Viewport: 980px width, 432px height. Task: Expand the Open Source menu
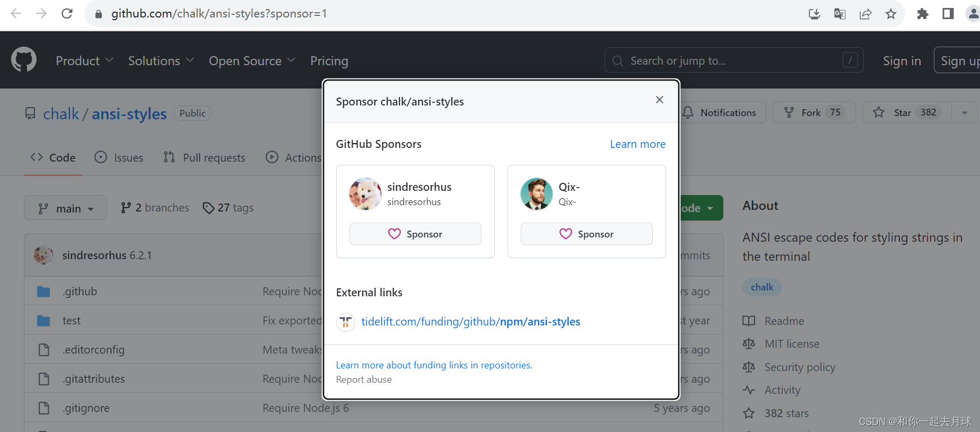click(252, 61)
